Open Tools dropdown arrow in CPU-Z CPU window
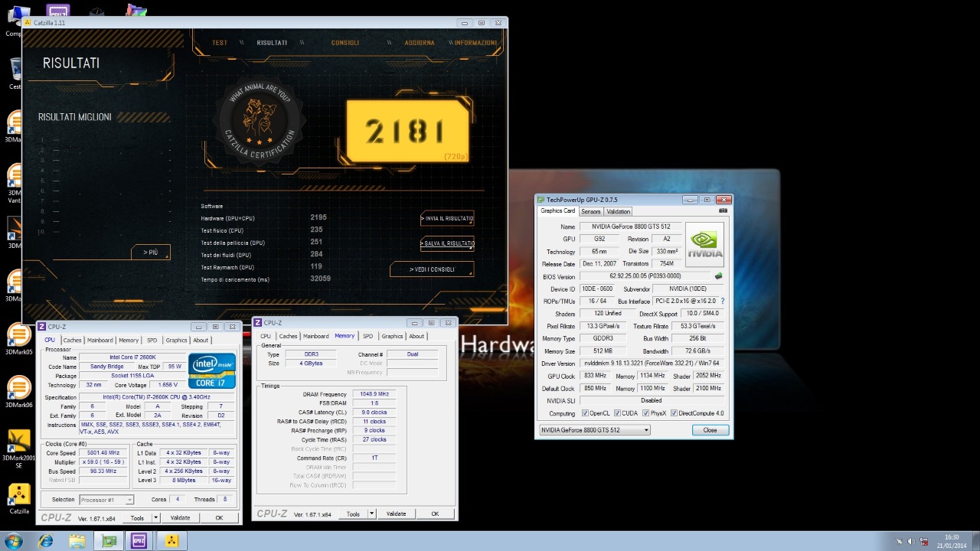The image size is (980, 551). click(156, 518)
